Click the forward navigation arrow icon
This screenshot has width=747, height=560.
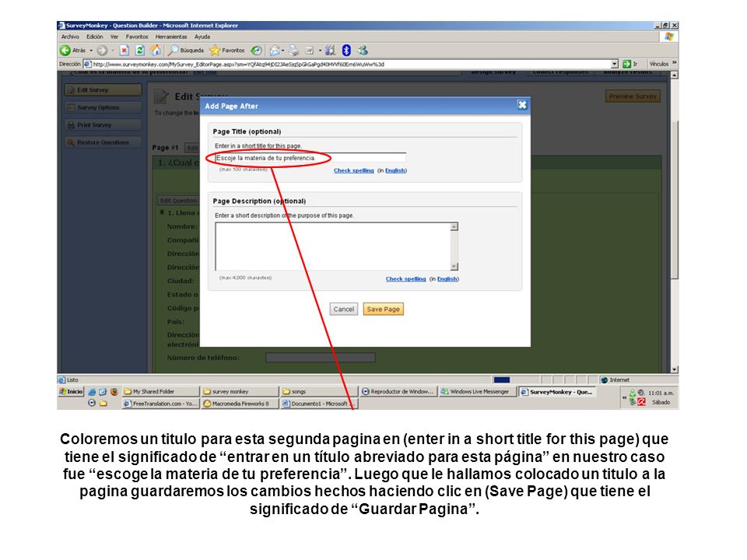point(102,50)
